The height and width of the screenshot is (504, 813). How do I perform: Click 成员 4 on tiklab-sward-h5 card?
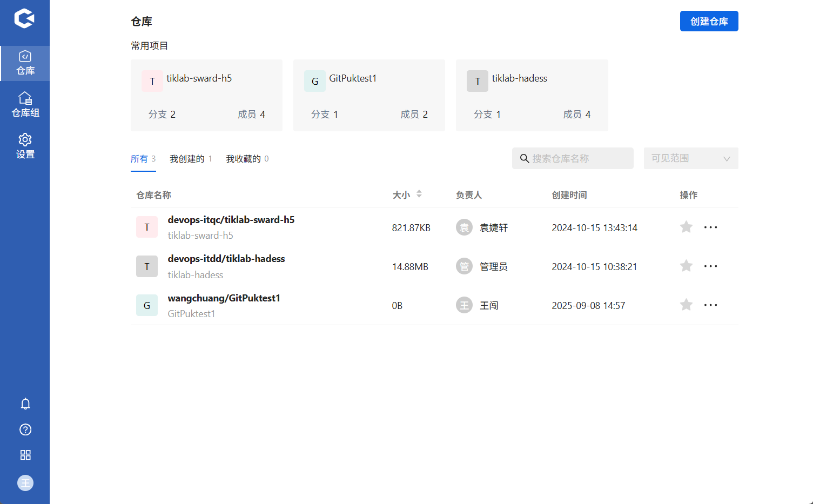(x=251, y=115)
